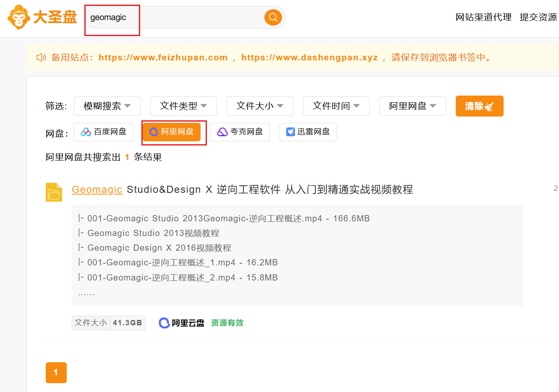Visit backup site www.feizhupan.com

[163, 57]
